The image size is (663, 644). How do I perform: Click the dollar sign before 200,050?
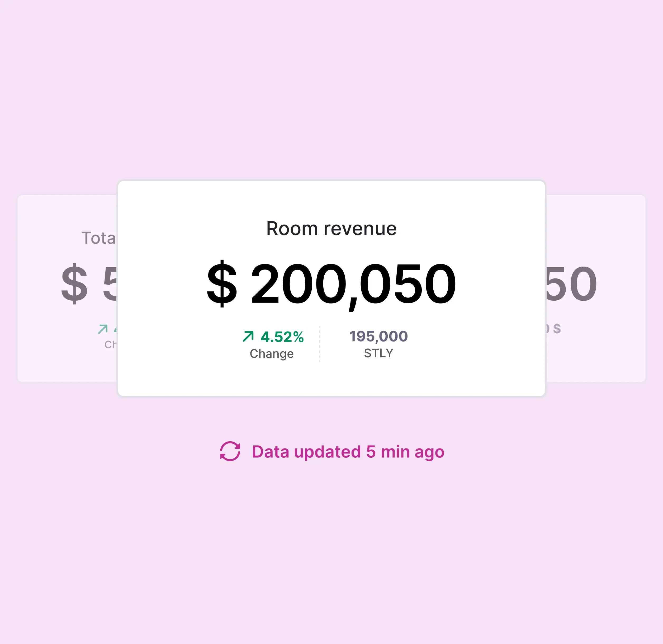(222, 283)
